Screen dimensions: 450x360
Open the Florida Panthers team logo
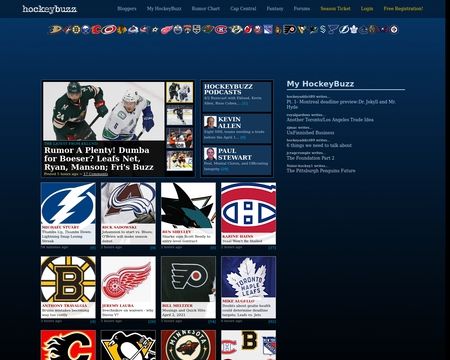[x=187, y=30]
